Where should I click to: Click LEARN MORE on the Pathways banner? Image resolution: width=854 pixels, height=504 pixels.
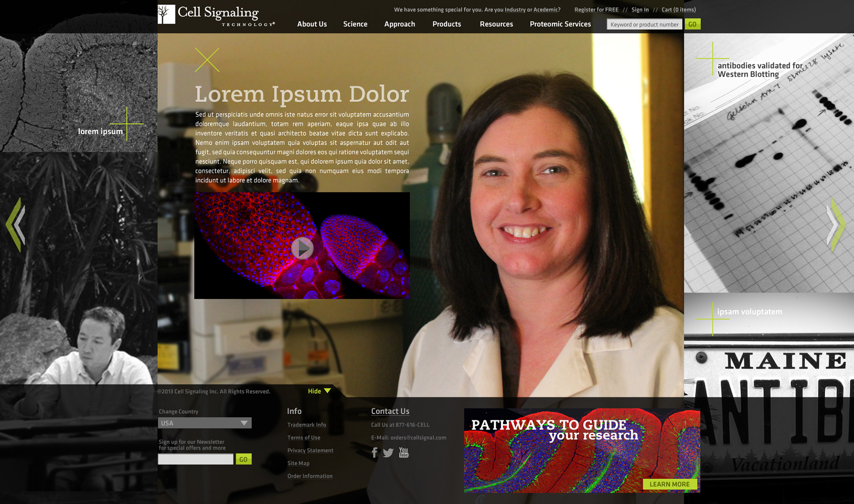click(x=669, y=484)
